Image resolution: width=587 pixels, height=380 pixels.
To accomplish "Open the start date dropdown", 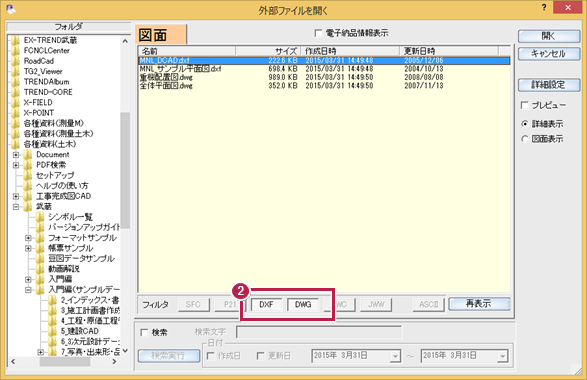I will click(395, 356).
